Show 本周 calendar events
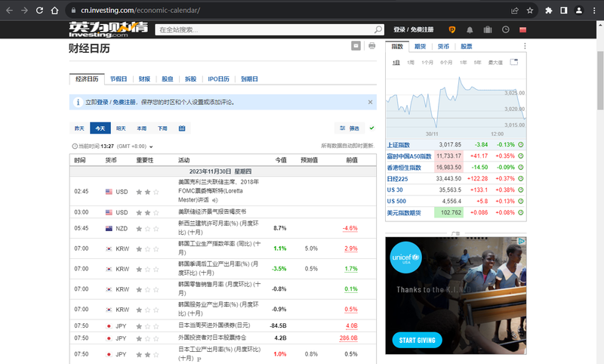 [142, 128]
